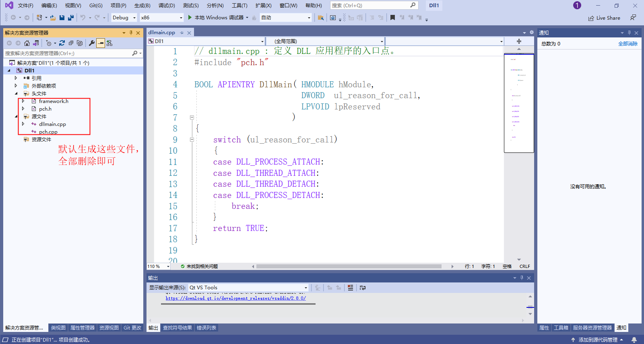Click 本地 Windows 调试器 button
This screenshot has height=344, width=644.
(218, 18)
